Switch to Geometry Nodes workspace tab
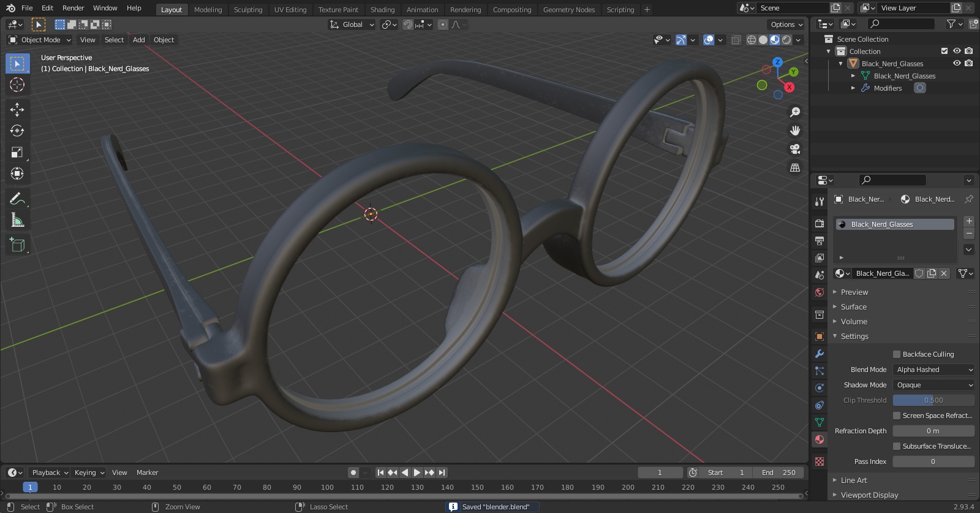 (569, 10)
